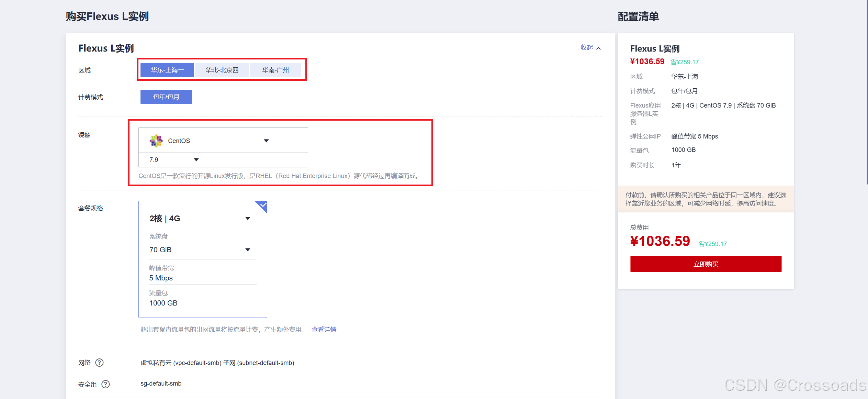Click the collapse chevron beside 收起
This screenshot has width=868, height=399.
[x=599, y=48]
